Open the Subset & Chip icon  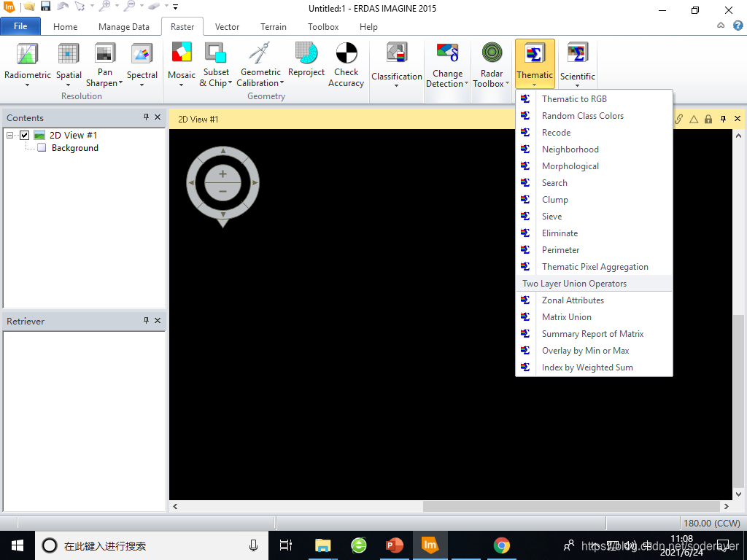coord(216,52)
